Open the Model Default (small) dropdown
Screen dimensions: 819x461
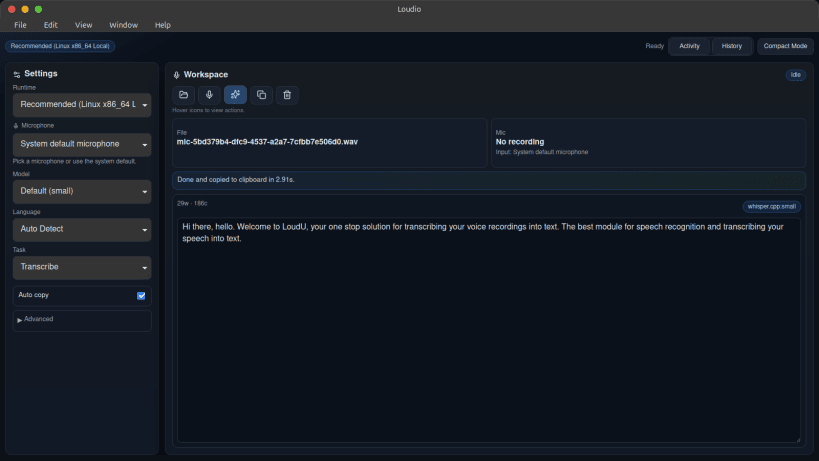(82, 192)
